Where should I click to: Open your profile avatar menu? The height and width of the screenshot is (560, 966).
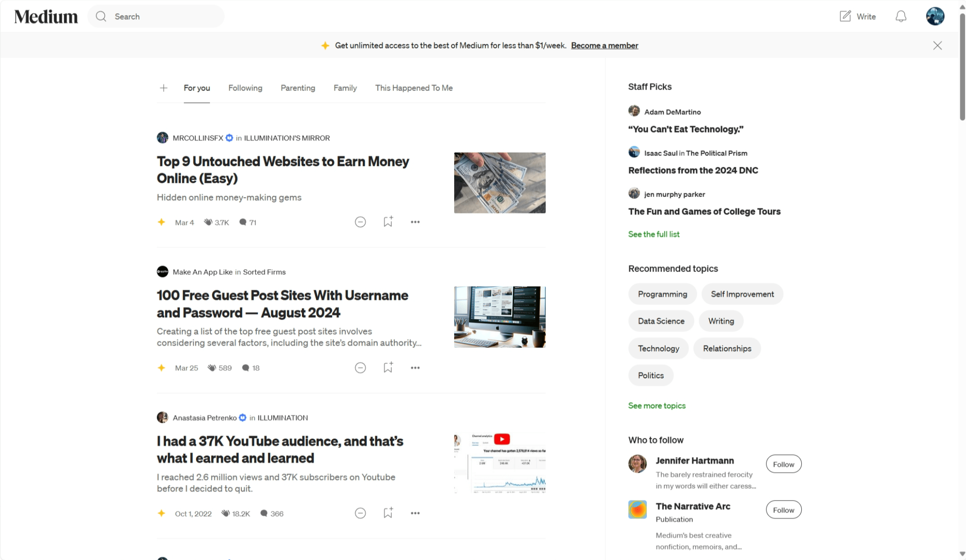[x=935, y=16]
